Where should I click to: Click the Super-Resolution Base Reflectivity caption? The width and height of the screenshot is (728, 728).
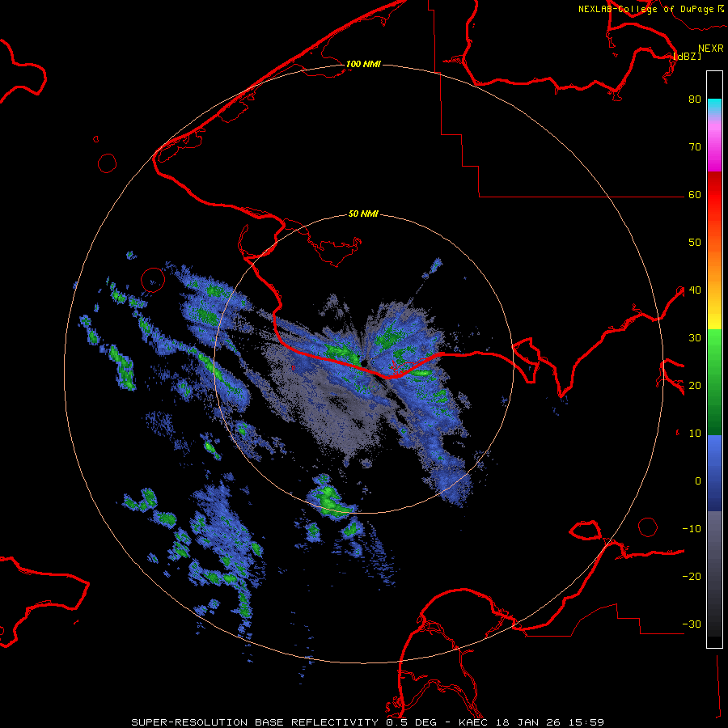click(x=367, y=722)
